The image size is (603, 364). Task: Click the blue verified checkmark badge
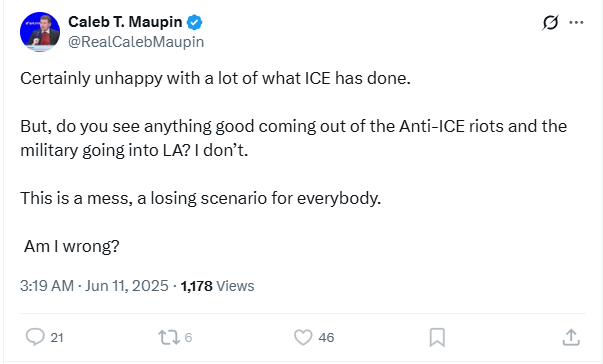pyautogui.click(x=194, y=22)
